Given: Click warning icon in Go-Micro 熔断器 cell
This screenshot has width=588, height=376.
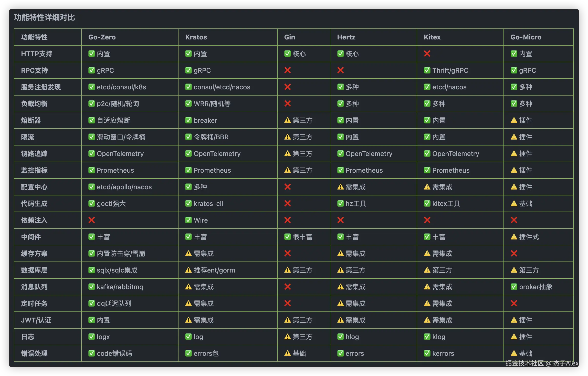Looking at the screenshot, I should click(x=514, y=120).
